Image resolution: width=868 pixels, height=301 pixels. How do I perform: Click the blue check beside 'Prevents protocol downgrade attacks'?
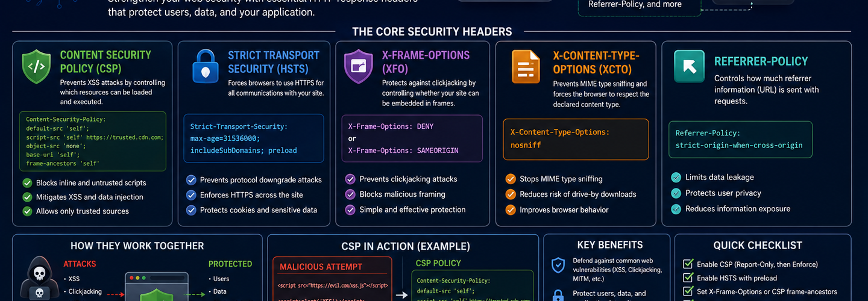pos(191,180)
